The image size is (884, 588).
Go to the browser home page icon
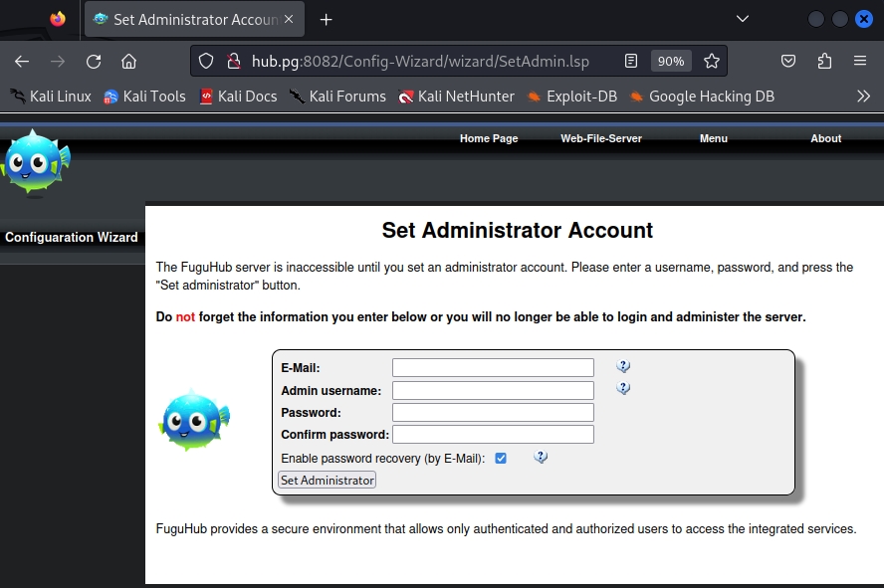(129, 62)
